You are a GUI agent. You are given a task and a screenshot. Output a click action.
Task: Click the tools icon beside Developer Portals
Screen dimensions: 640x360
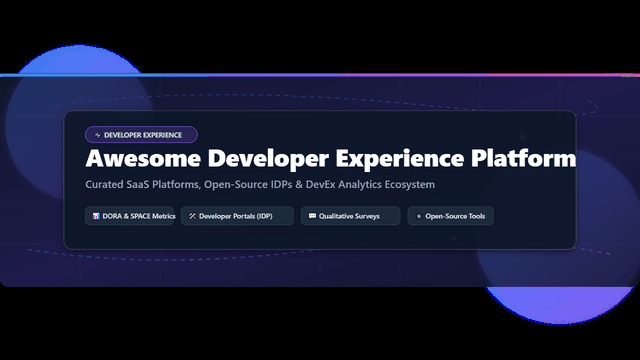(192, 216)
